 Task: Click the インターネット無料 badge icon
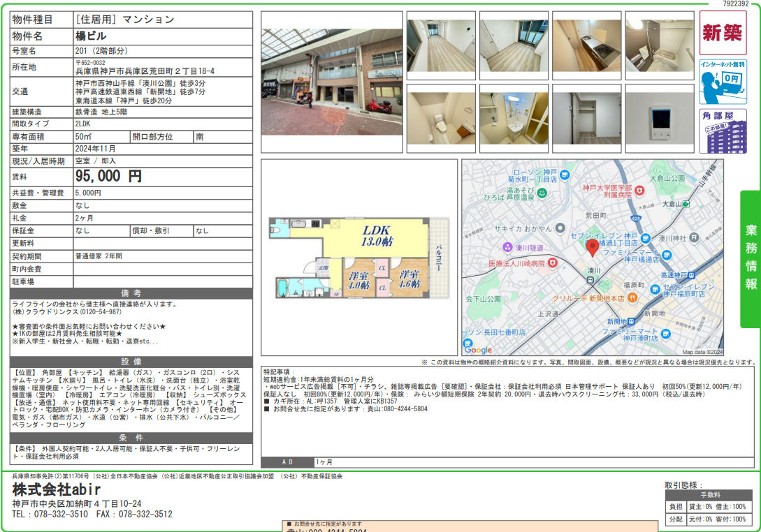coord(723,82)
